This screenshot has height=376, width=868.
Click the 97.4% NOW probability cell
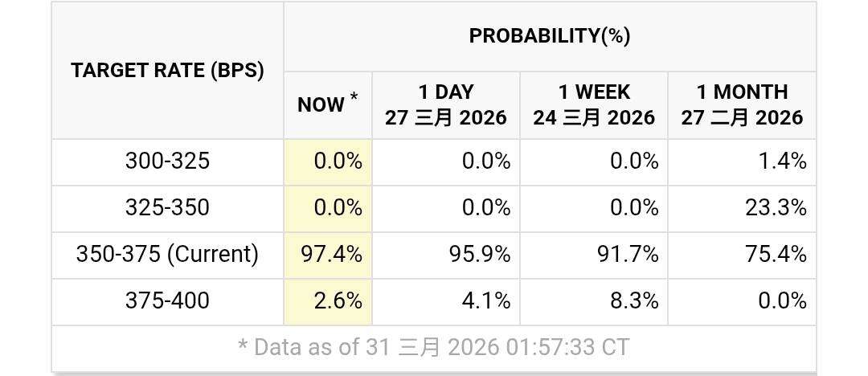click(331, 255)
